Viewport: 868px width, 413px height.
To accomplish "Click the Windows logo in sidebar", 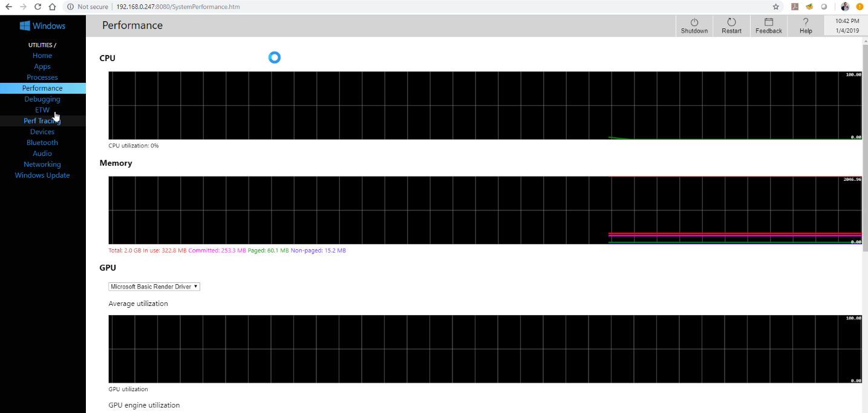I will [x=25, y=26].
